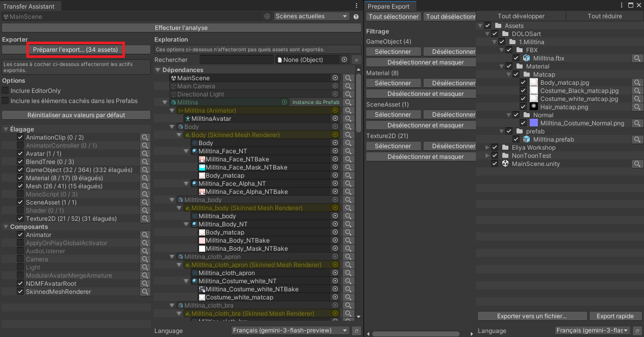Viewport: 644px width, 337px height.
Task: Click refresh icon beside left Language dropdown
Action: [357, 331]
